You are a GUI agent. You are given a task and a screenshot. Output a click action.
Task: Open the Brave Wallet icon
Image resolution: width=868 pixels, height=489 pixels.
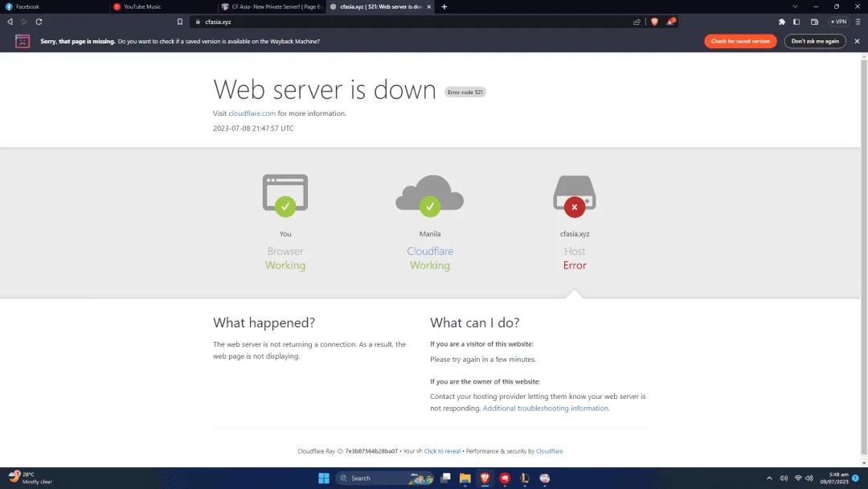[x=814, y=22]
